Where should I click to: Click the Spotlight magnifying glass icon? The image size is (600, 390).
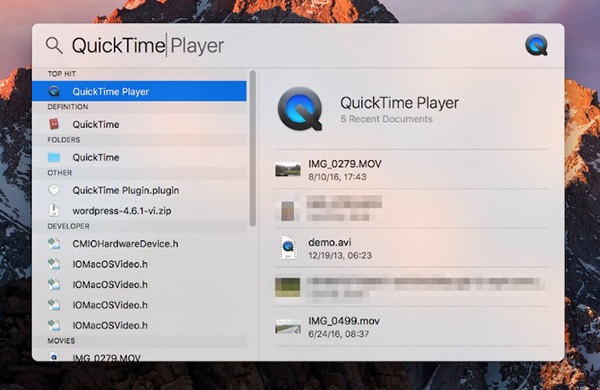[x=54, y=46]
